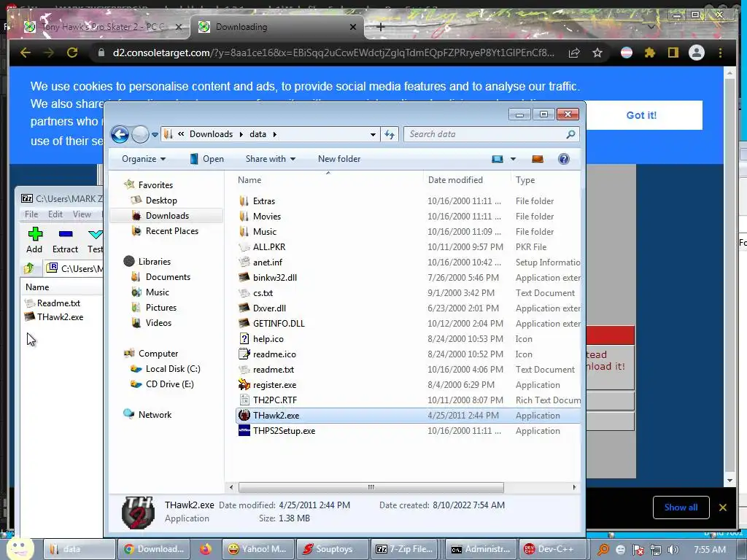Switch to Tony Hawk's Pro Skater 2 tab
Image resolution: width=747 pixels, height=560 pixels.
[x=101, y=27]
